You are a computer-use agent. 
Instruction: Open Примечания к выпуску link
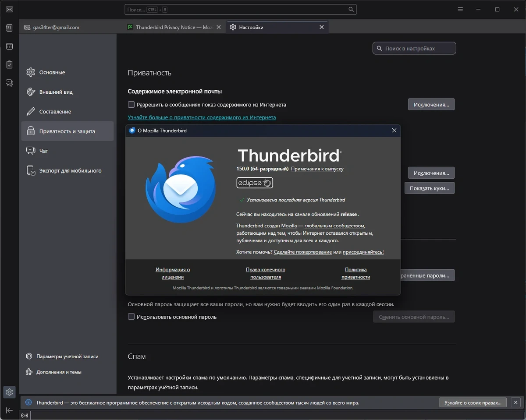coord(317,169)
